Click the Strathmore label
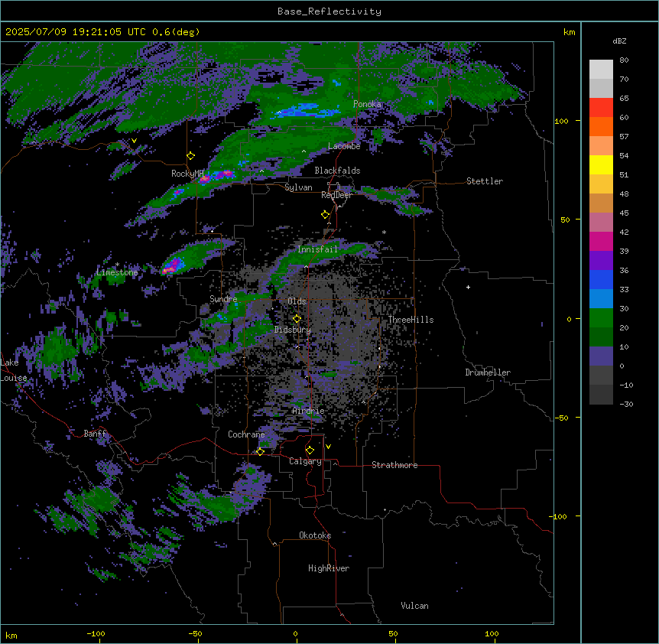 point(394,465)
